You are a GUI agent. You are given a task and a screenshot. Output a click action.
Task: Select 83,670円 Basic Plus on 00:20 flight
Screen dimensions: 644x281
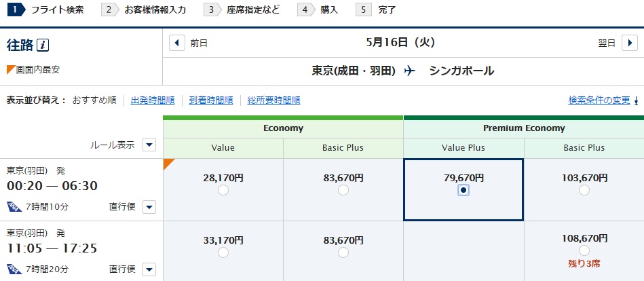coord(343,190)
